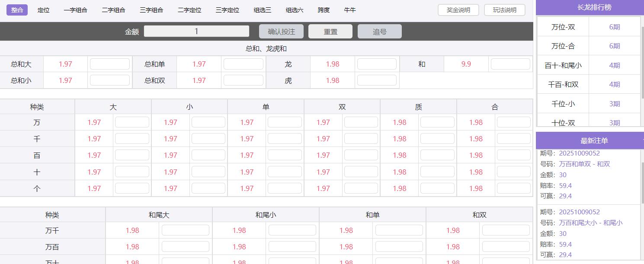
Task: Click the 重置 button
Action: [x=330, y=31]
